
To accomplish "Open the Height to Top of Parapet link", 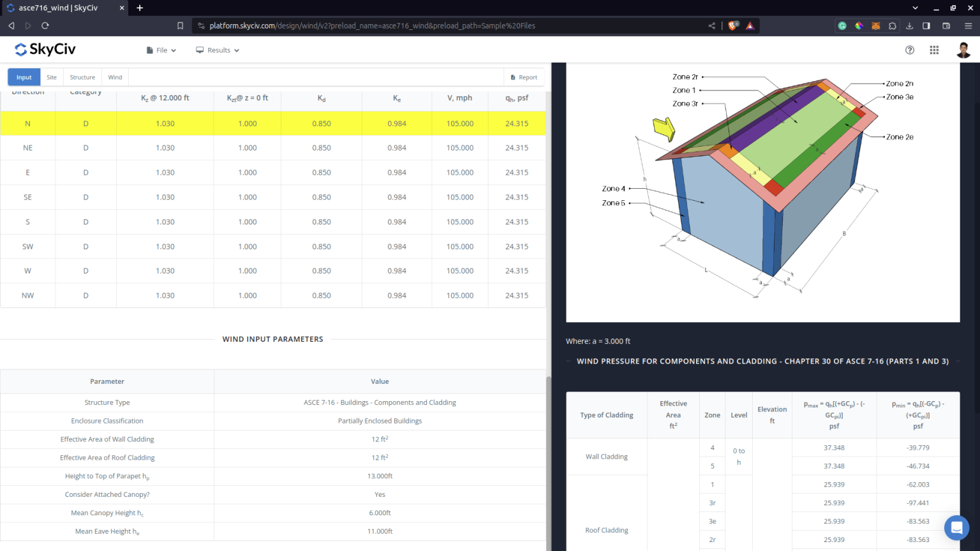I will coord(107,476).
